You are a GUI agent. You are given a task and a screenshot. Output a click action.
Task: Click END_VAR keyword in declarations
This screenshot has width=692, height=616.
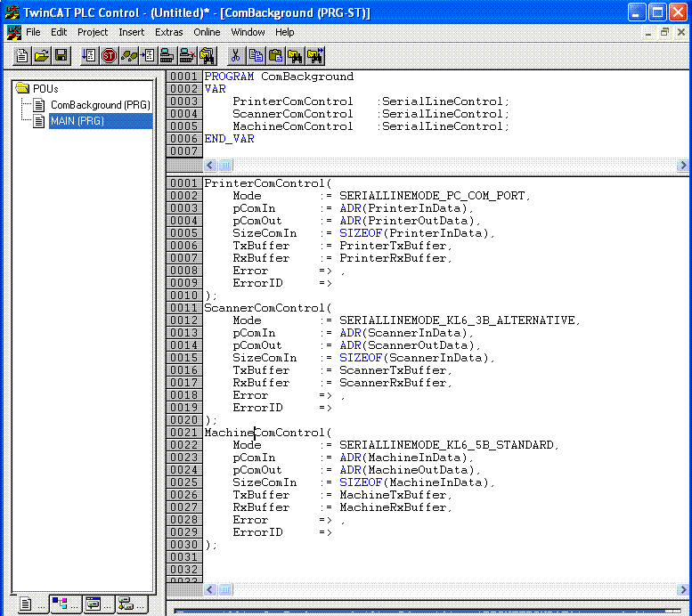(229, 139)
